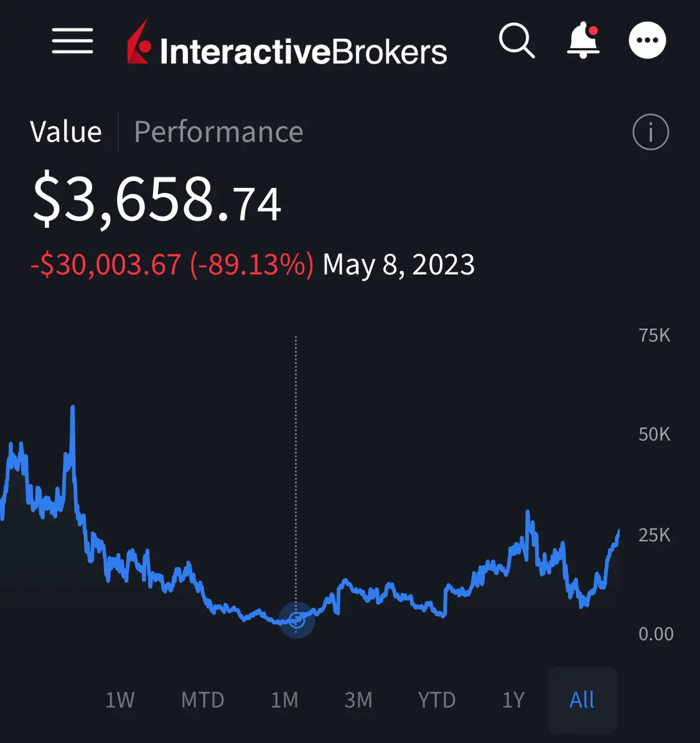Switch to the Performance tab
Viewport: 700px width, 743px height.
coord(218,132)
